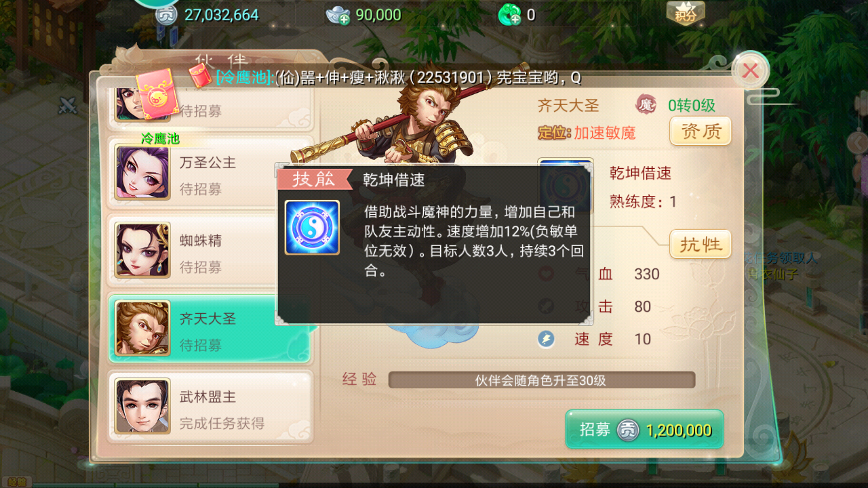Click the 魔 race badge icon
This screenshot has width=868, height=488.
646,105
